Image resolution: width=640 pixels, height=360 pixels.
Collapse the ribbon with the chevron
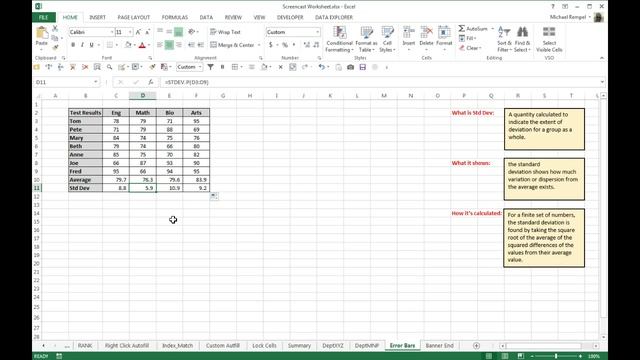tap(602, 58)
